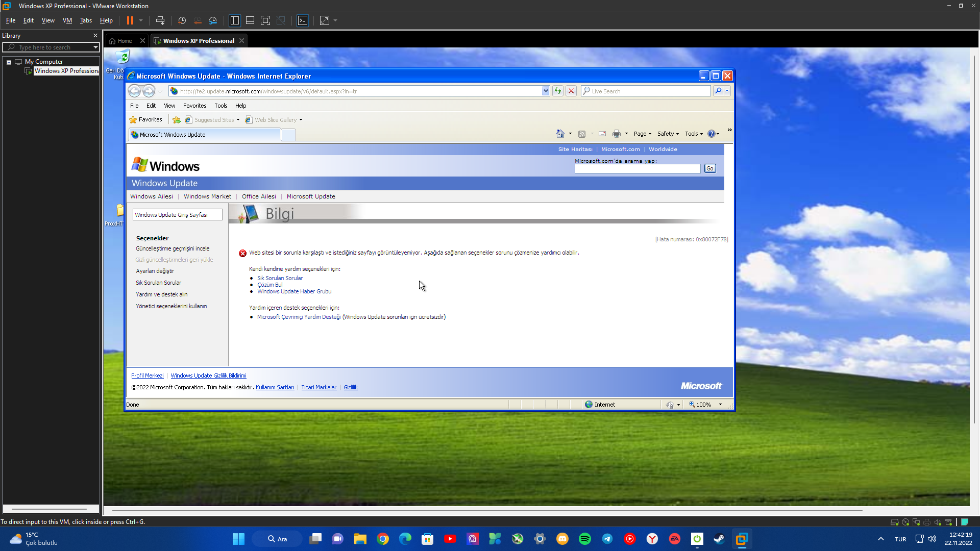Open Sık Sorulan Sorular link

(280, 278)
